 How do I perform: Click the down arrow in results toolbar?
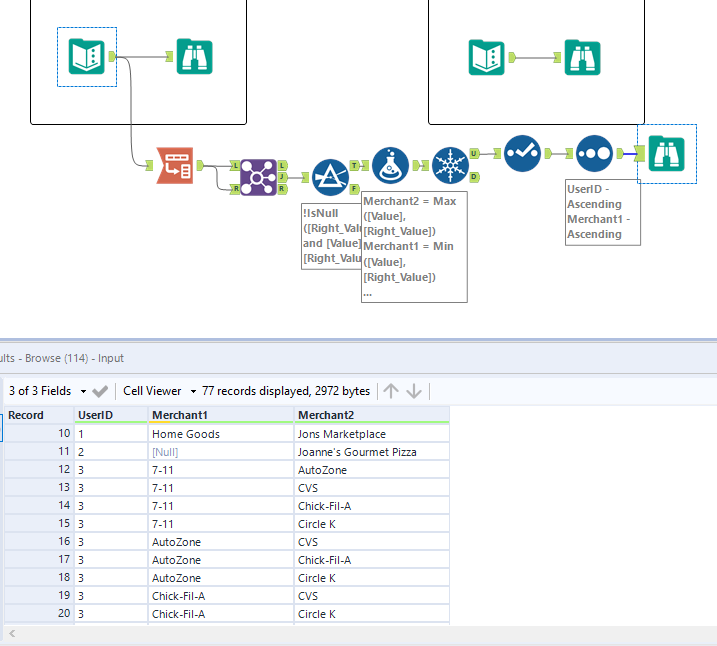click(x=414, y=391)
